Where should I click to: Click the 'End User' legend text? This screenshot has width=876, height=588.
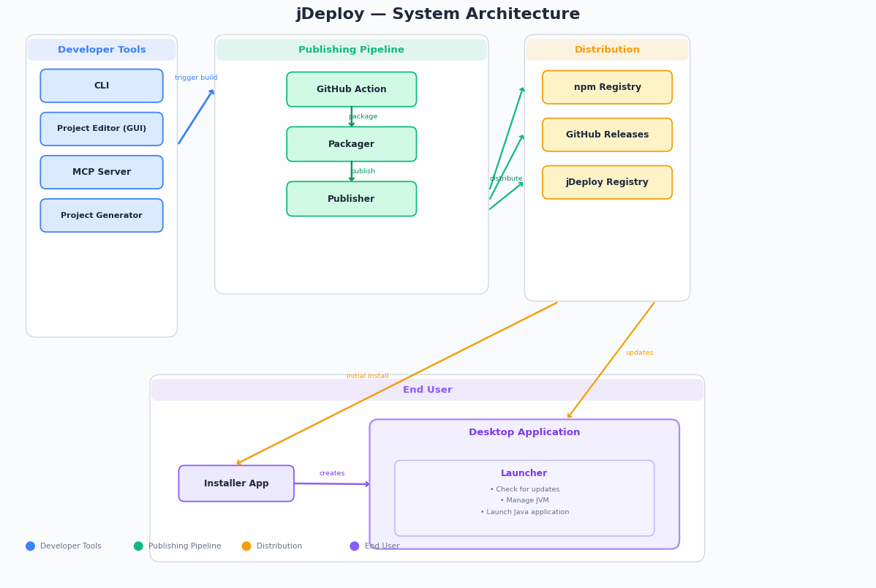pyautogui.click(x=382, y=546)
